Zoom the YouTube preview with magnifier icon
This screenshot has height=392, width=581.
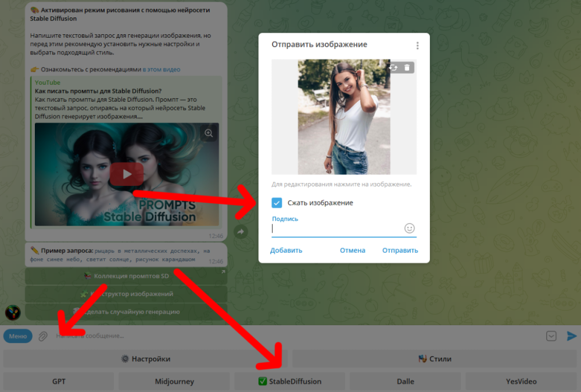(x=209, y=134)
